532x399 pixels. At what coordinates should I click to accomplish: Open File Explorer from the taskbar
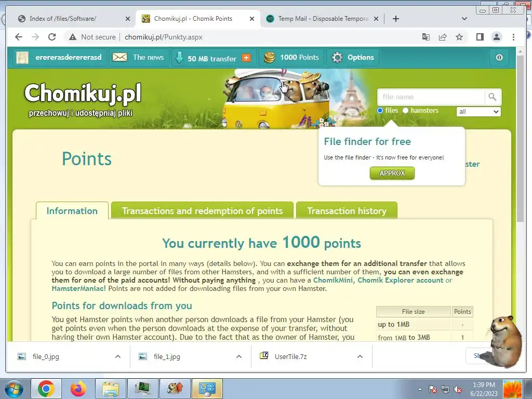pyautogui.click(x=111, y=389)
